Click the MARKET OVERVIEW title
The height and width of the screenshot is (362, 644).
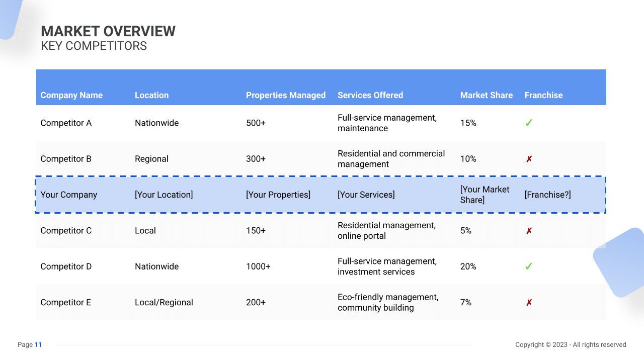(108, 31)
